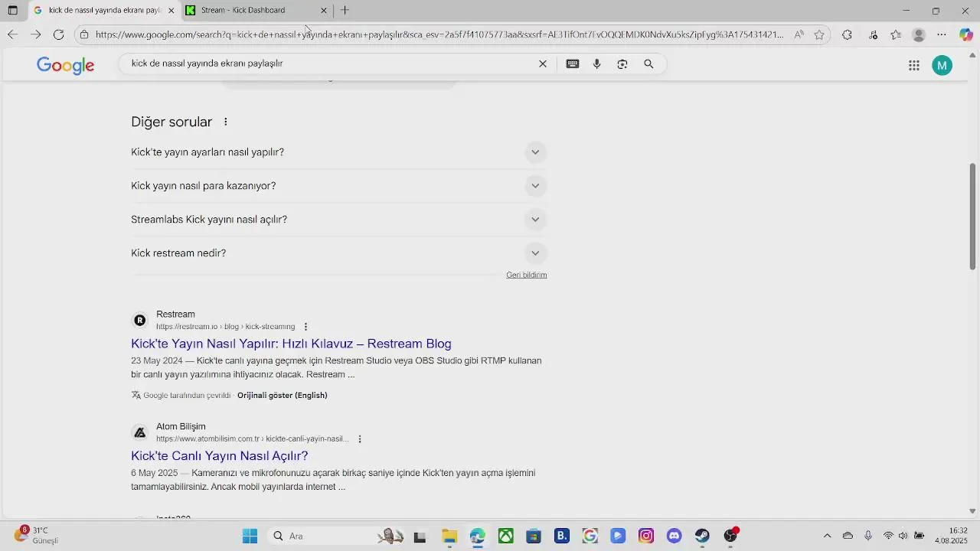The height and width of the screenshot is (551, 980).
Task: Click the browser address bar URL
Action: click(x=439, y=34)
